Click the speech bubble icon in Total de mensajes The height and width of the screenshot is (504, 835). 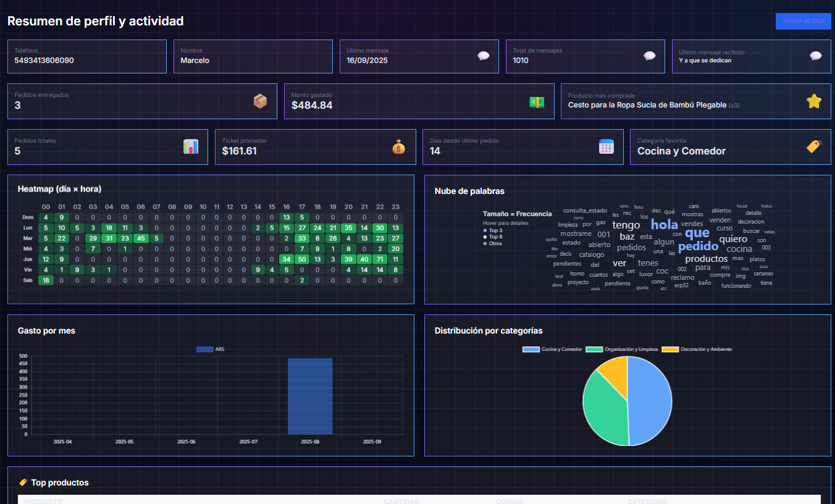[x=650, y=56]
